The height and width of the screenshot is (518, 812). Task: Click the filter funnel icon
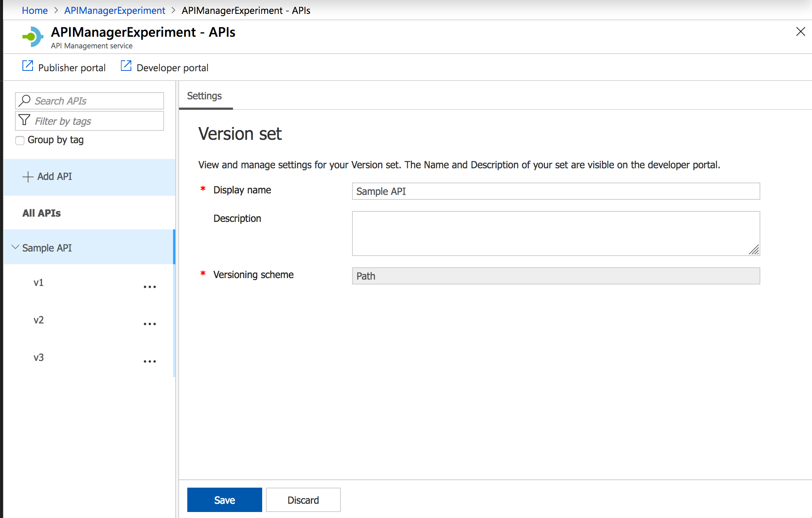[24, 120]
